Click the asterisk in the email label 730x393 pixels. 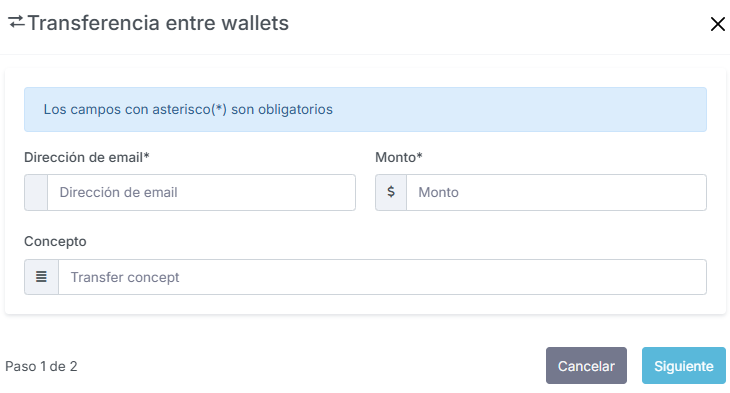(x=147, y=155)
